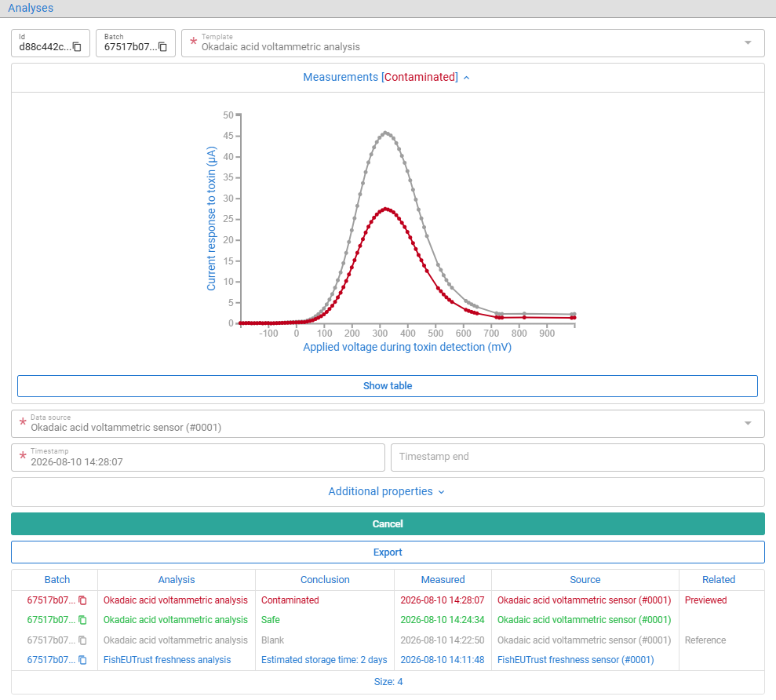Collapse the Measurements [Contaminated] section
776x700 pixels.
[x=387, y=77]
